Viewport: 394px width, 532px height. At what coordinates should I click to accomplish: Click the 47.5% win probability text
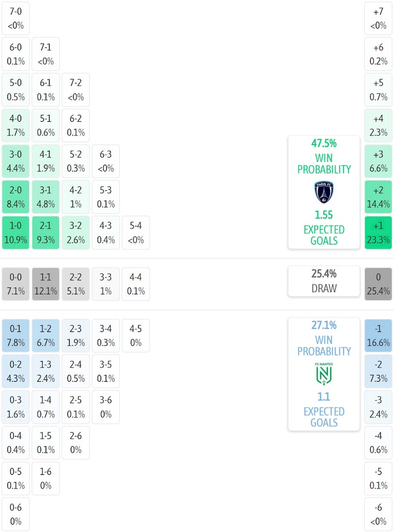click(x=324, y=143)
